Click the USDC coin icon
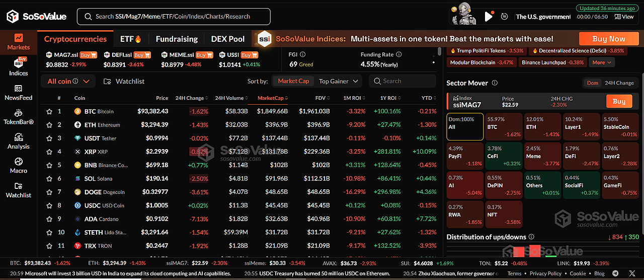This screenshot has width=644, height=280. point(78,205)
